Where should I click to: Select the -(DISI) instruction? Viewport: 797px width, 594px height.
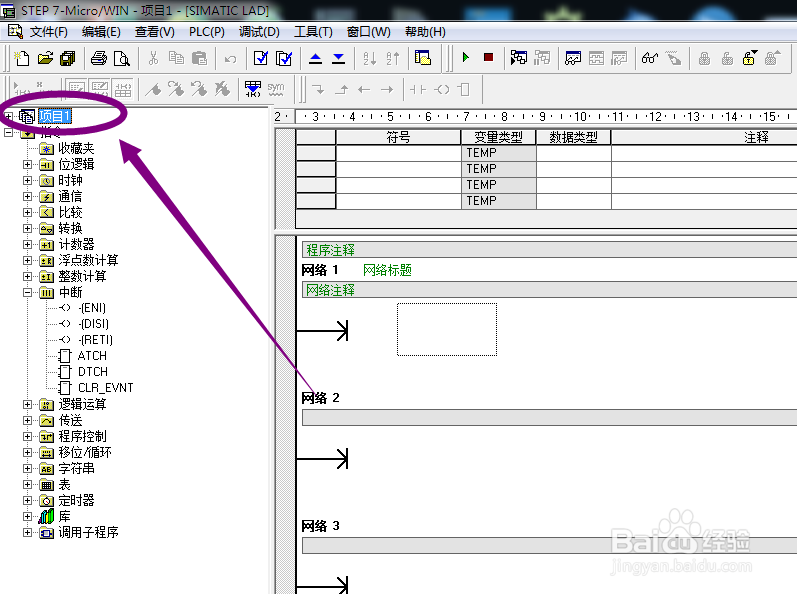click(x=94, y=324)
